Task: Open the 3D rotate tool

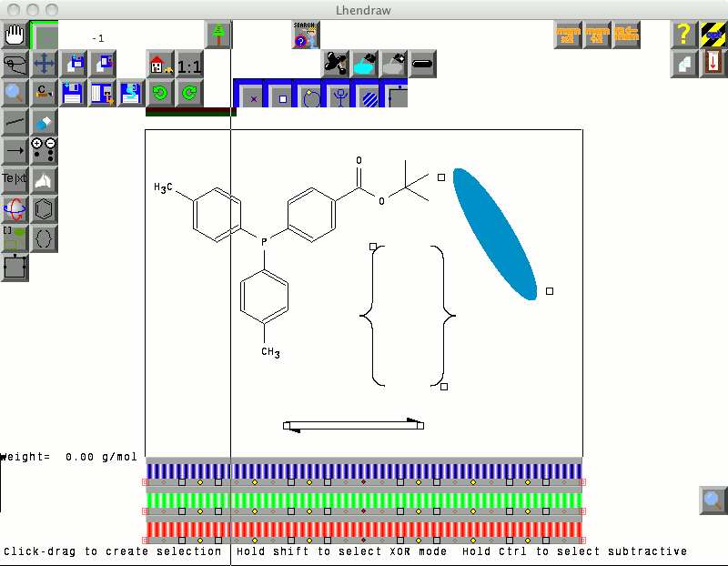Action: (15, 209)
